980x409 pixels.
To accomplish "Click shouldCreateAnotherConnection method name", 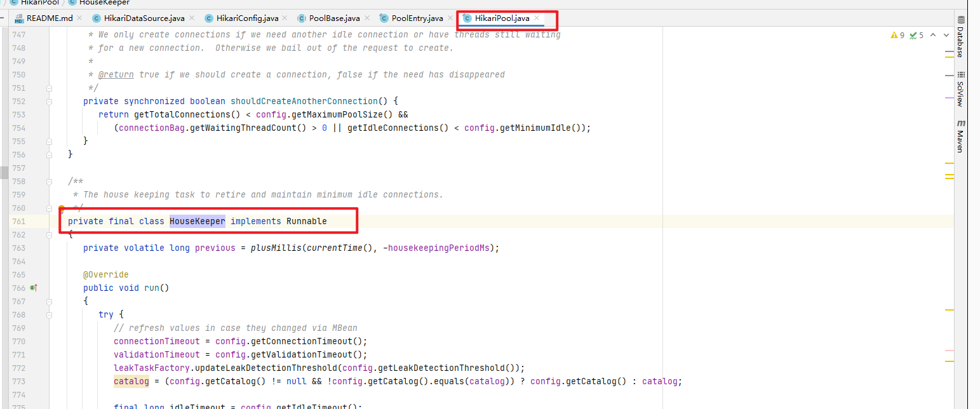I will [x=304, y=101].
